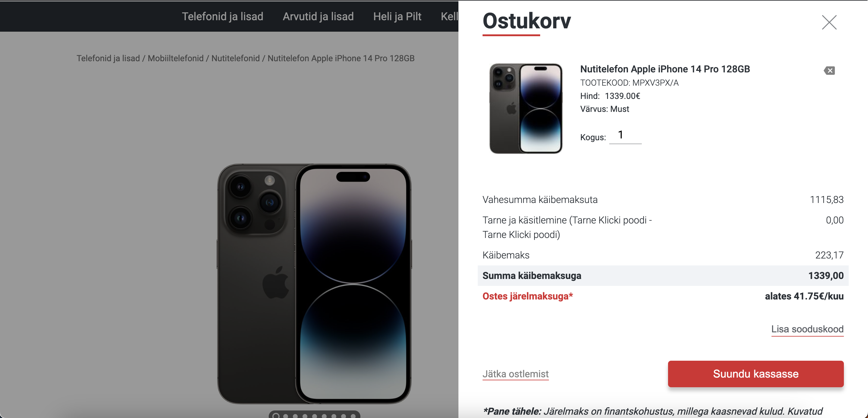
Task: Select the second carousel dot indicator
Action: point(286,416)
